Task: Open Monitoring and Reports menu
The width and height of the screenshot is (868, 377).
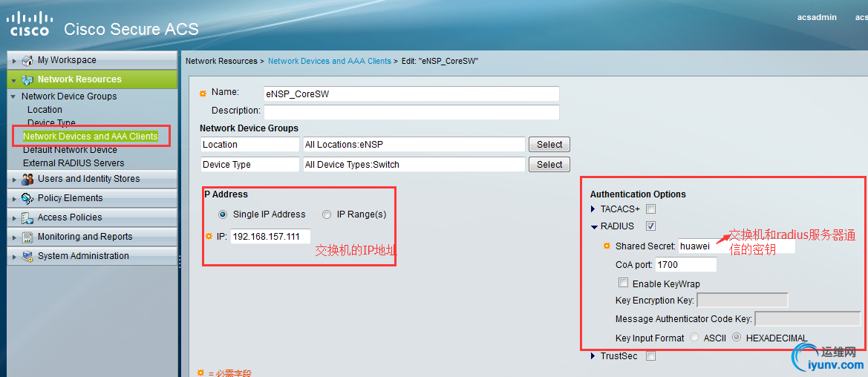Action: pyautogui.click(x=92, y=237)
